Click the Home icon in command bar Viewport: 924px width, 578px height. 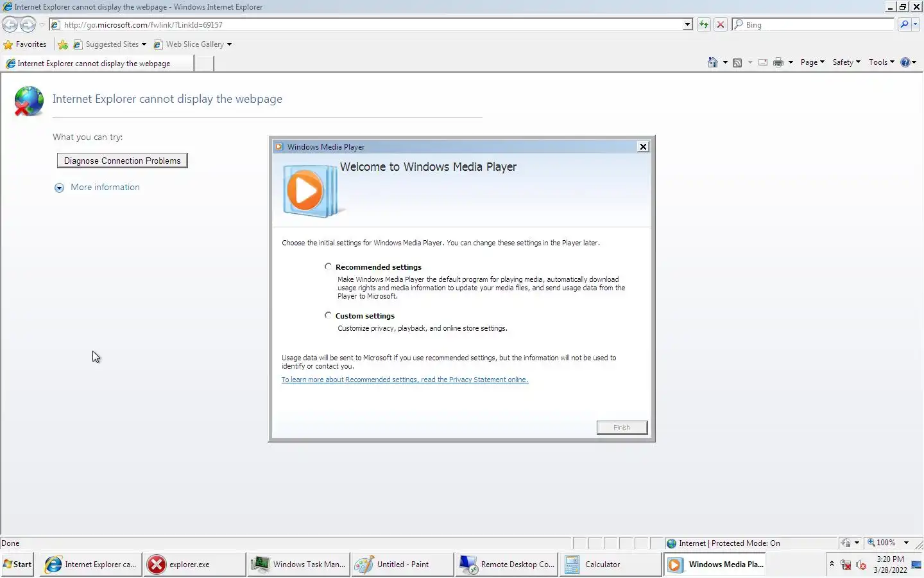[713, 62]
